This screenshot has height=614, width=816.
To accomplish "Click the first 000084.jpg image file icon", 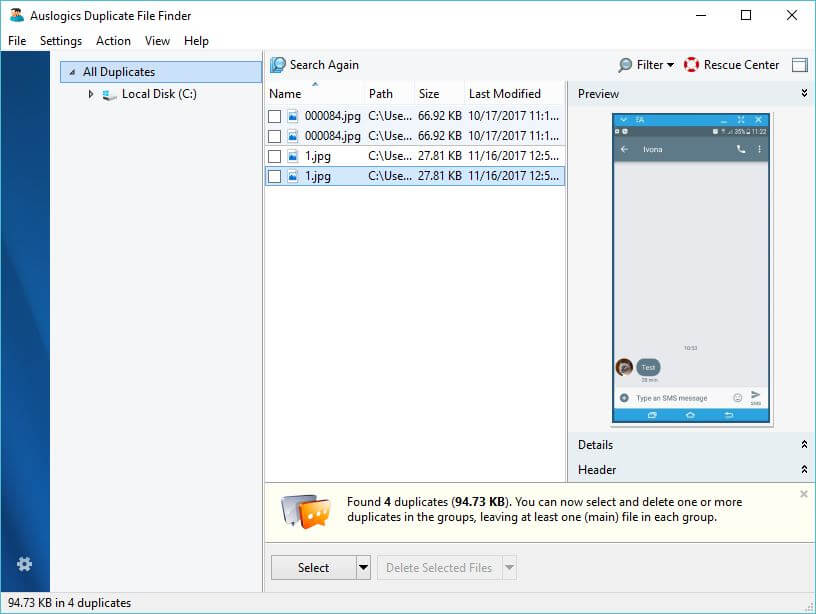I will (293, 116).
